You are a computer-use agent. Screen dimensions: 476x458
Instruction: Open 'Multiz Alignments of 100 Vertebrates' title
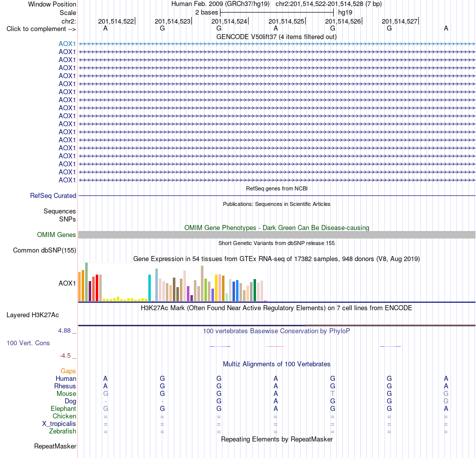coord(277,364)
